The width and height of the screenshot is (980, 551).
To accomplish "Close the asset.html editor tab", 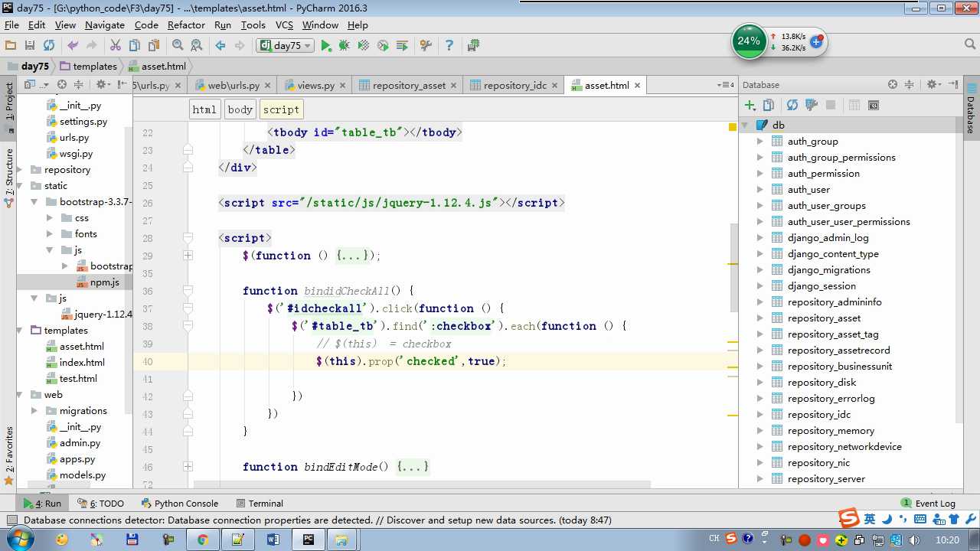I will 637,86.
